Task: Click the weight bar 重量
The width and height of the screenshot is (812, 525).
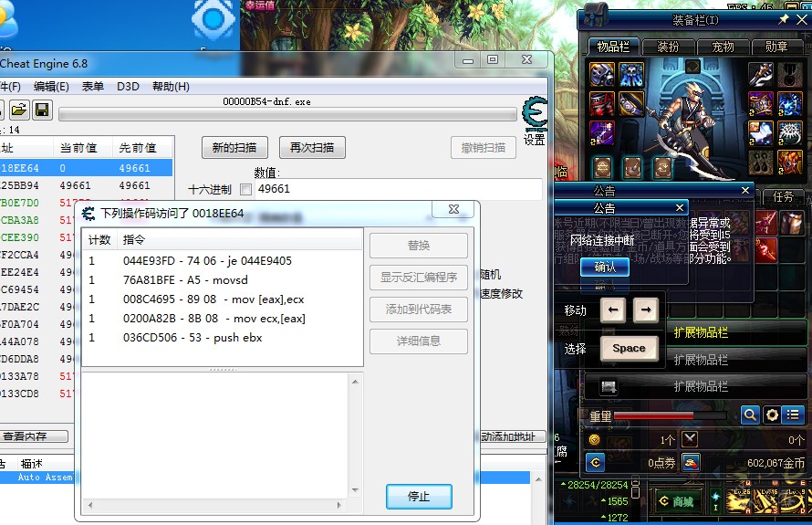Action: coord(669,415)
